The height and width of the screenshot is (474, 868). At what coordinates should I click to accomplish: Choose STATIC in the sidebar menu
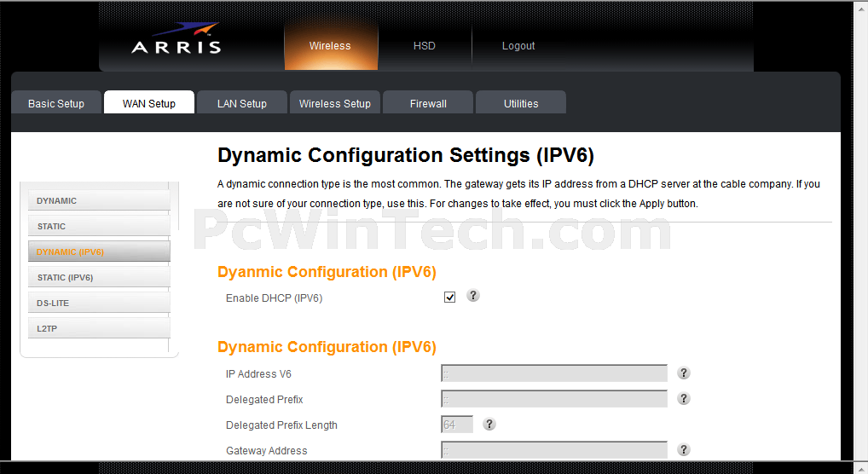point(99,226)
